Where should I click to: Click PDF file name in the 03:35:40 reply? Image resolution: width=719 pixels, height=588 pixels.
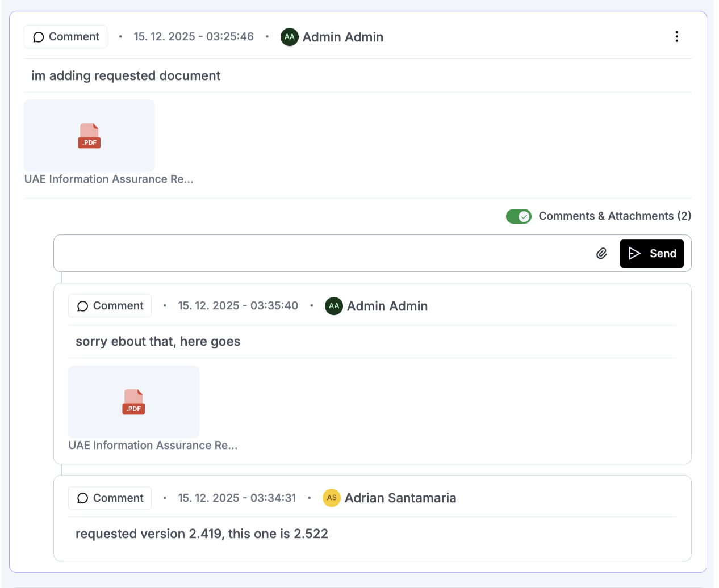tap(153, 446)
